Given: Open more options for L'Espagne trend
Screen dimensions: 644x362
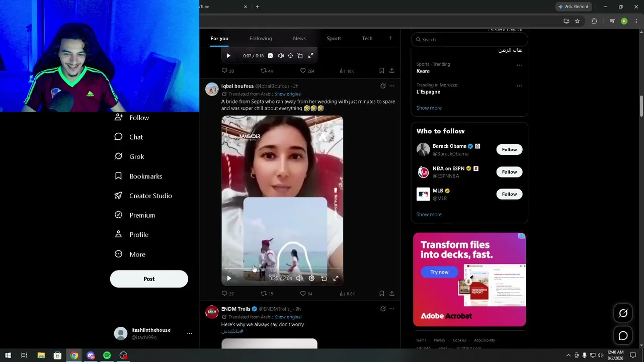Looking at the screenshot, I should (519, 86).
